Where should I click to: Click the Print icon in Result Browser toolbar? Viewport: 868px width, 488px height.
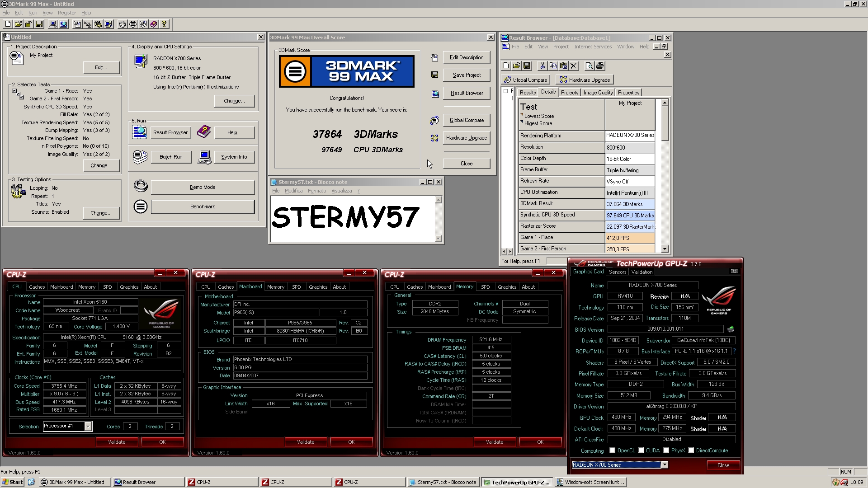(x=600, y=66)
